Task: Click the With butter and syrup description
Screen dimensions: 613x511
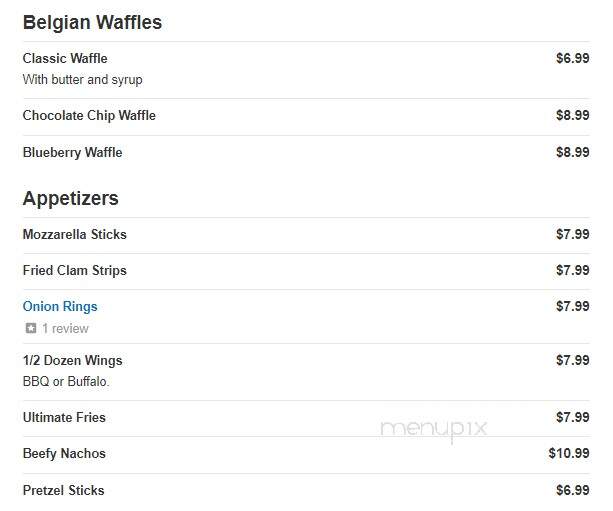Action: coord(82,80)
